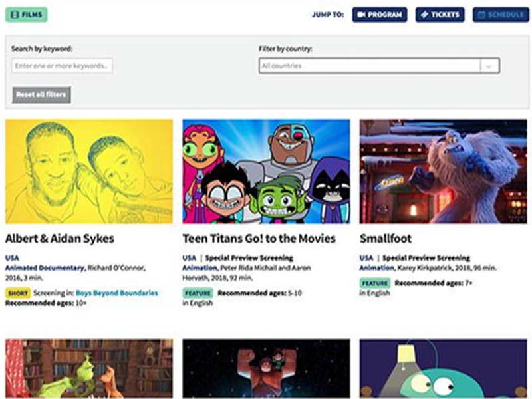
Task: Jump to the Program section
Action: click(380, 15)
